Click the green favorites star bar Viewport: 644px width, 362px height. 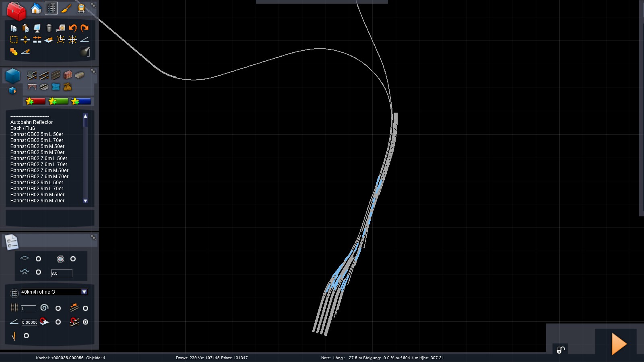[x=58, y=101]
